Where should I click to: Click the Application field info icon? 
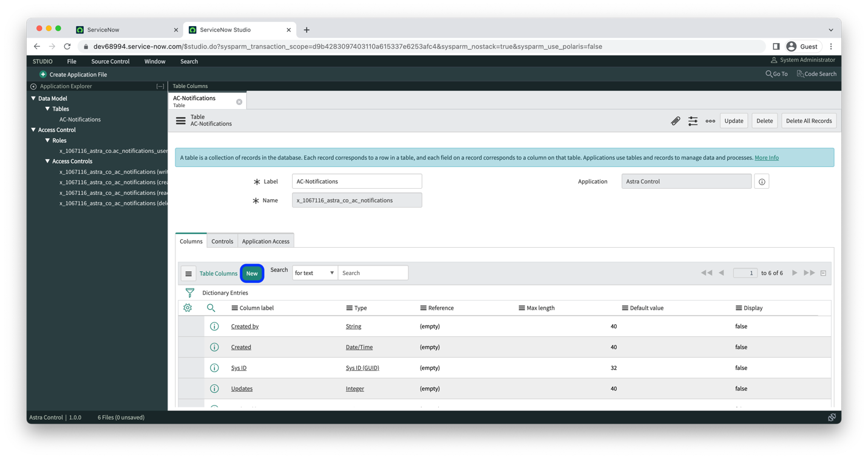coord(761,182)
